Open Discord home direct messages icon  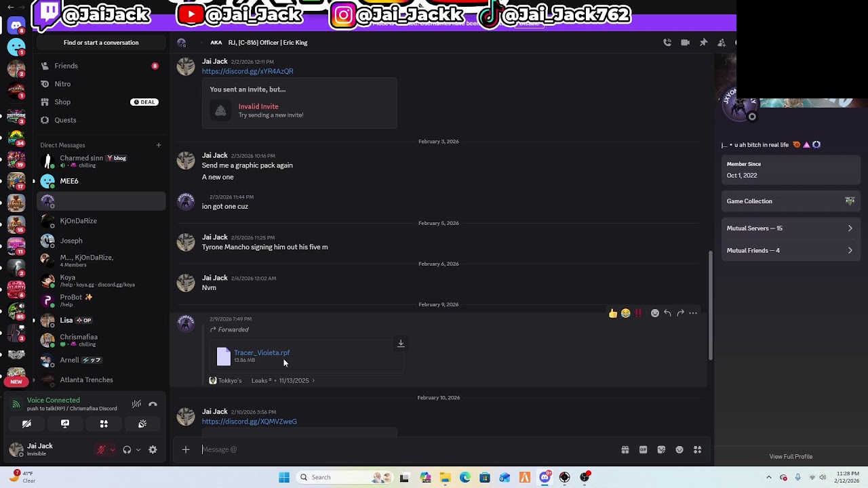pyautogui.click(x=16, y=26)
